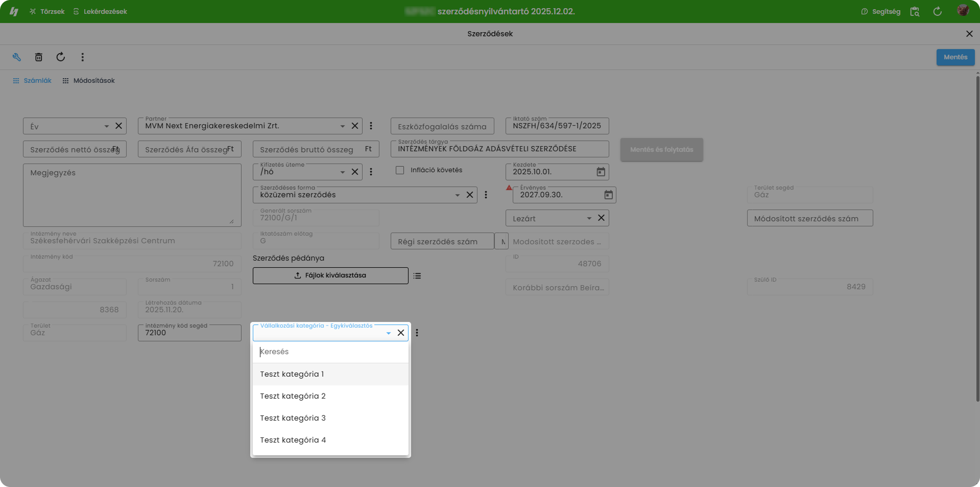Open the Kezdete date calendar picker

tap(601, 172)
